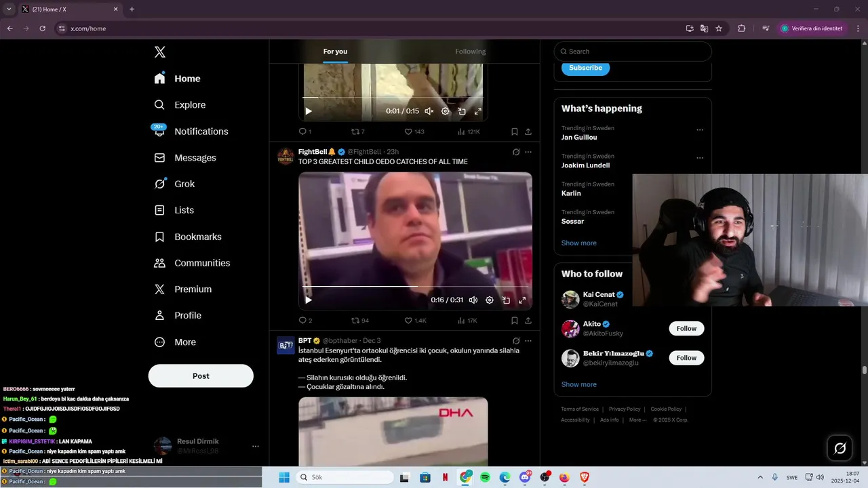The image size is (868, 488).
Task: Open the Windows Start menu
Action: click(283, 477)
